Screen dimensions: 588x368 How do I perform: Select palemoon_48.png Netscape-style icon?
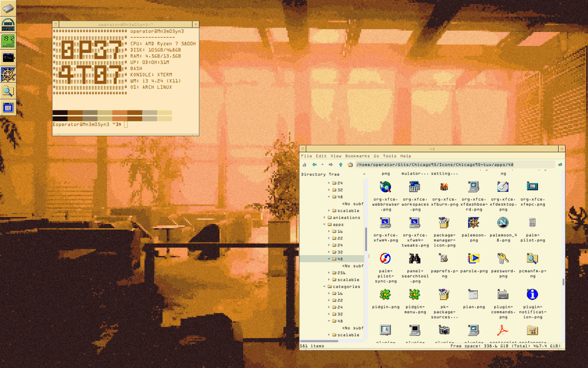point(503,223)
